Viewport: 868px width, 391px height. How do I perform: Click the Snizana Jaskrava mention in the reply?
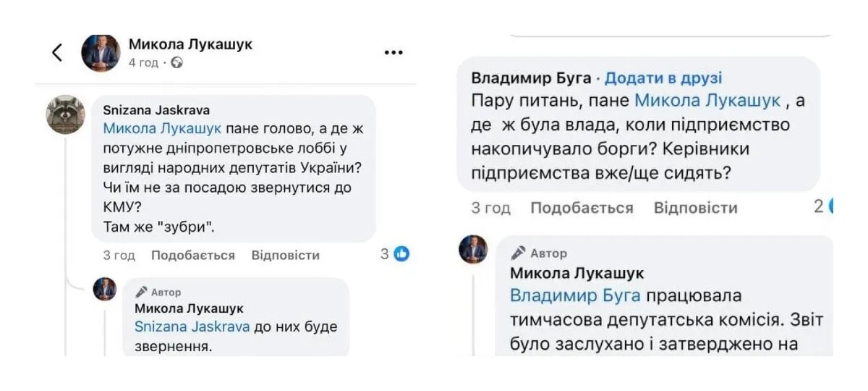pyautogui.click(x=192, y=327)
